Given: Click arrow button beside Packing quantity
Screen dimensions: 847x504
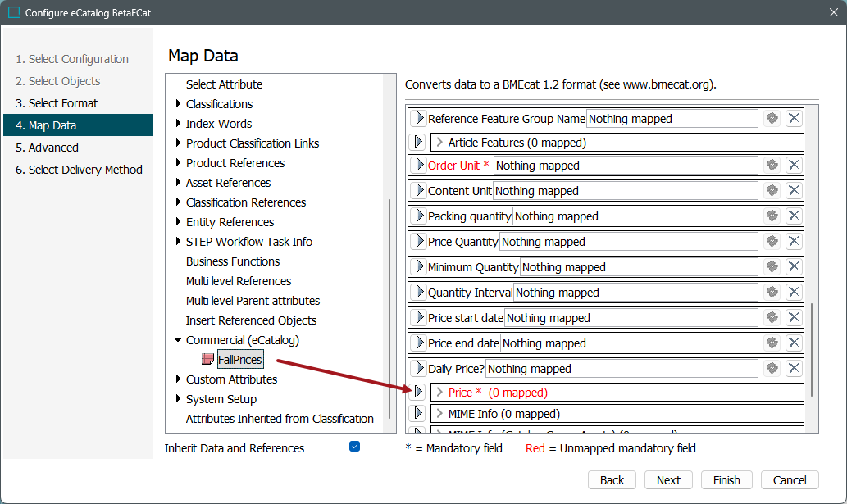Looking at the screenshot, I should (418, 216).
